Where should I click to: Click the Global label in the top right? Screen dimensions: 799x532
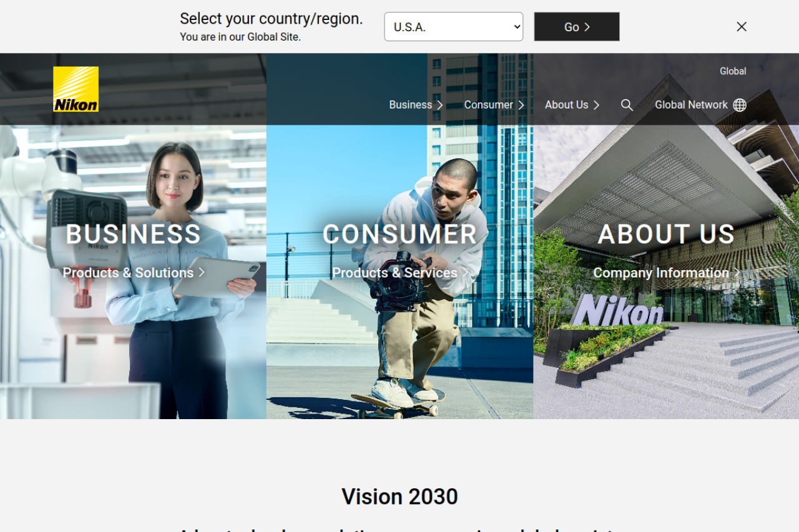click(x=733, y=71)
